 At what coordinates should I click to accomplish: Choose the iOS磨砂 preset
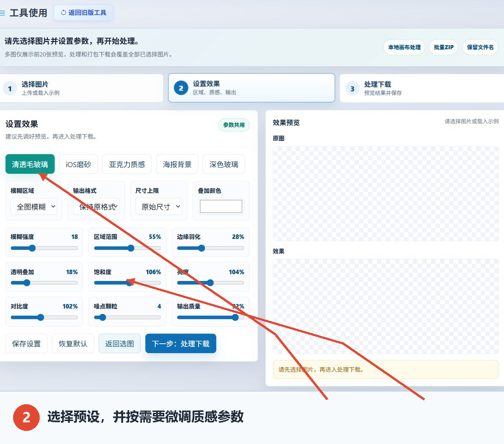click(79, 164)
